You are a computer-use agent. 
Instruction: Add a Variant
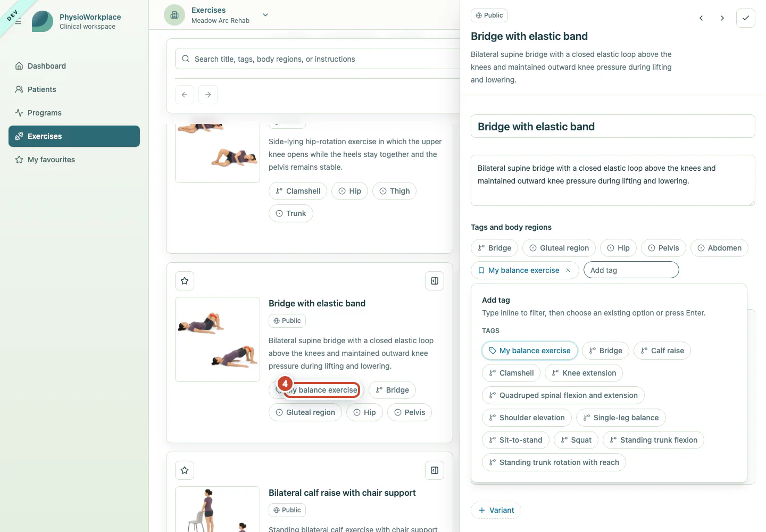click(x=496, y=510)
